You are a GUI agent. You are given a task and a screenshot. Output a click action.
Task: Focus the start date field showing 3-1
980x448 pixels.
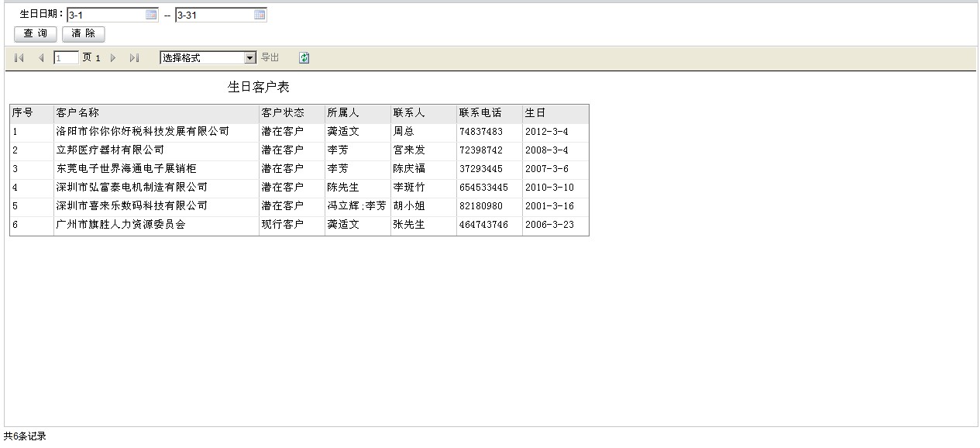[x=105, y=15]
